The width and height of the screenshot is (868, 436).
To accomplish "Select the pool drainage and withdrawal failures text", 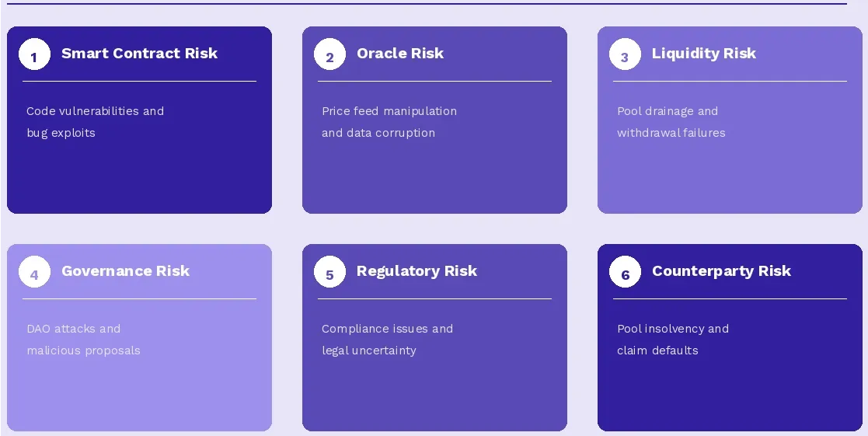I will (x=671, y=122).
